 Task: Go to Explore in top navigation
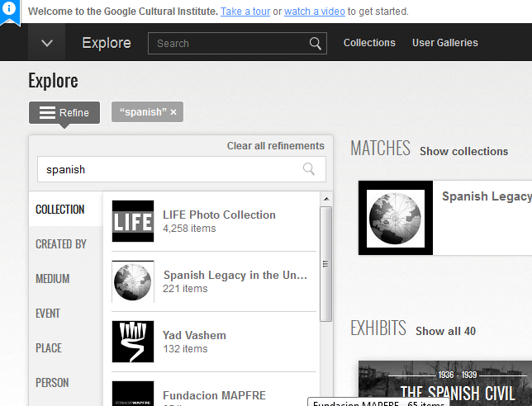tap(107, 43)
